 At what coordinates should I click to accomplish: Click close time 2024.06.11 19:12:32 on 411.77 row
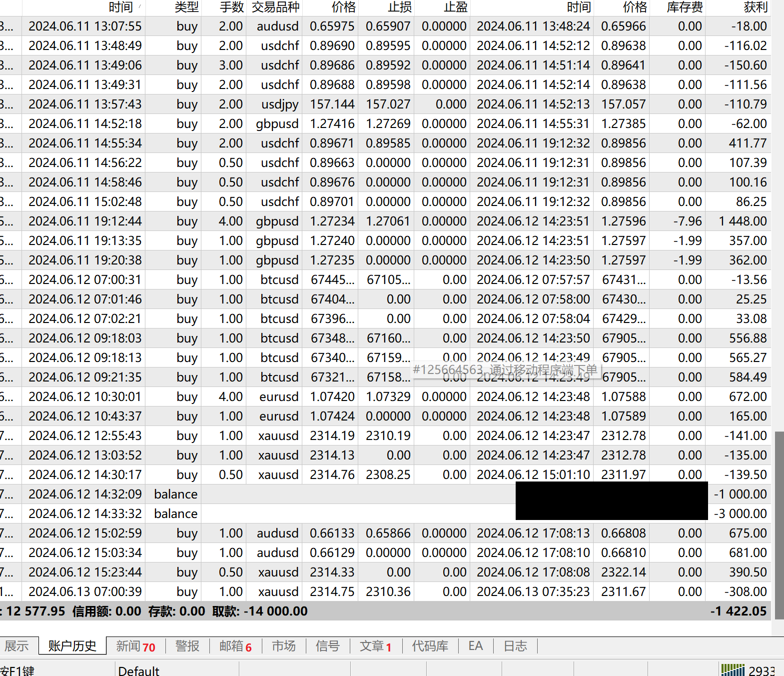(x=533, y=143)
